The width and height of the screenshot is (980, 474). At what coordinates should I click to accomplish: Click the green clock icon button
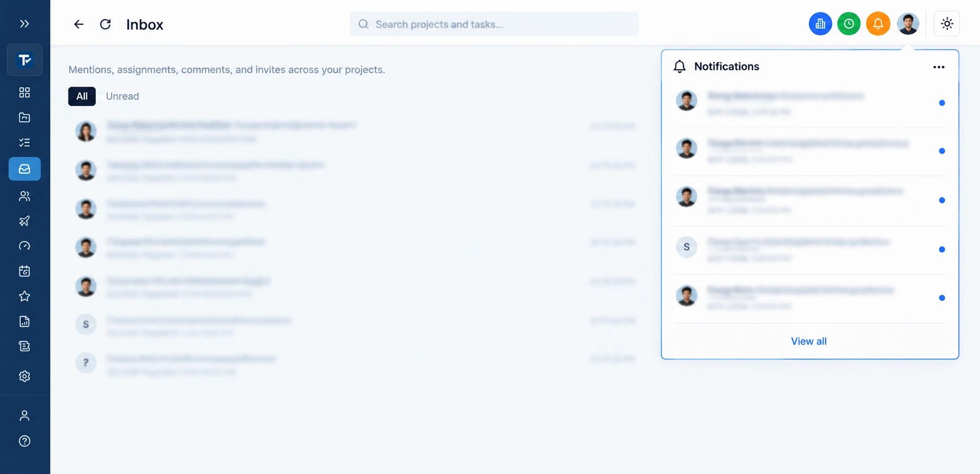(x=849, y=24)
